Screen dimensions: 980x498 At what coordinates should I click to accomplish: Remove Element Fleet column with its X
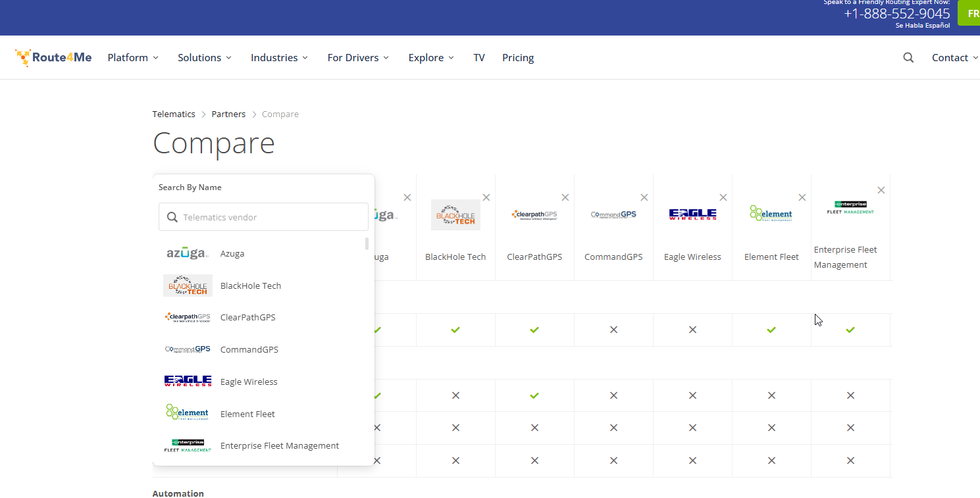coord(802,197)
